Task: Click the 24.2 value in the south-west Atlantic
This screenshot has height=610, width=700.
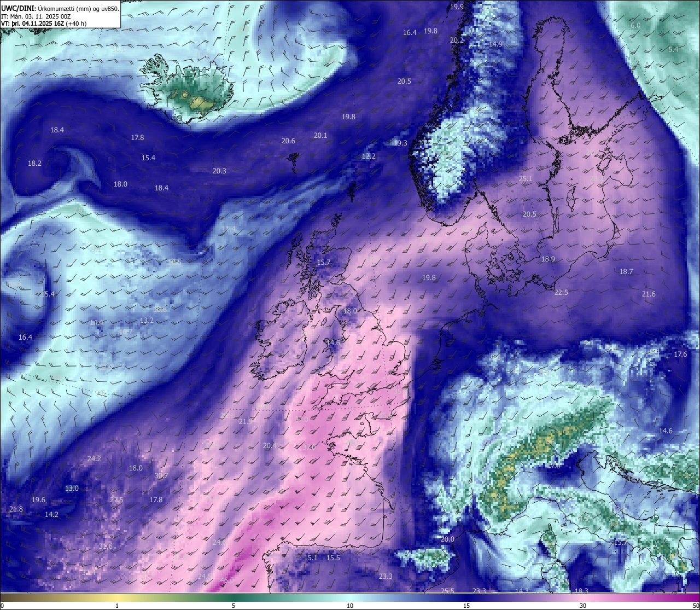Action: (x=94, y=458)
